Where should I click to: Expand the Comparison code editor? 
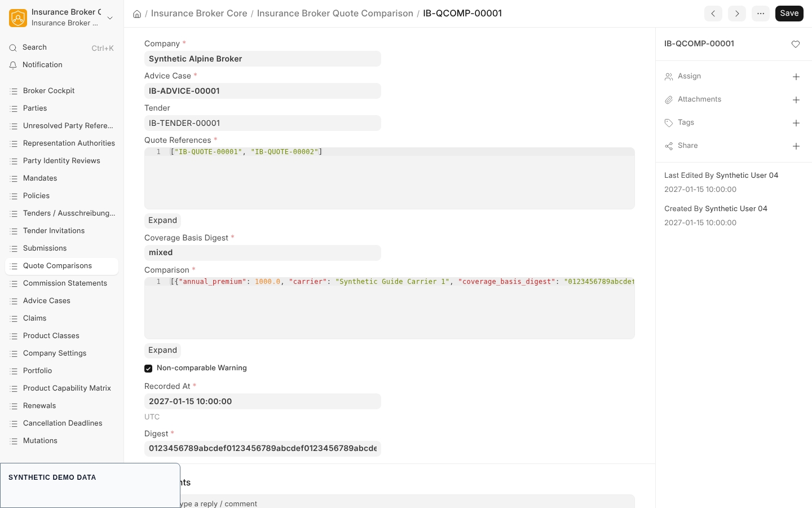162,351
